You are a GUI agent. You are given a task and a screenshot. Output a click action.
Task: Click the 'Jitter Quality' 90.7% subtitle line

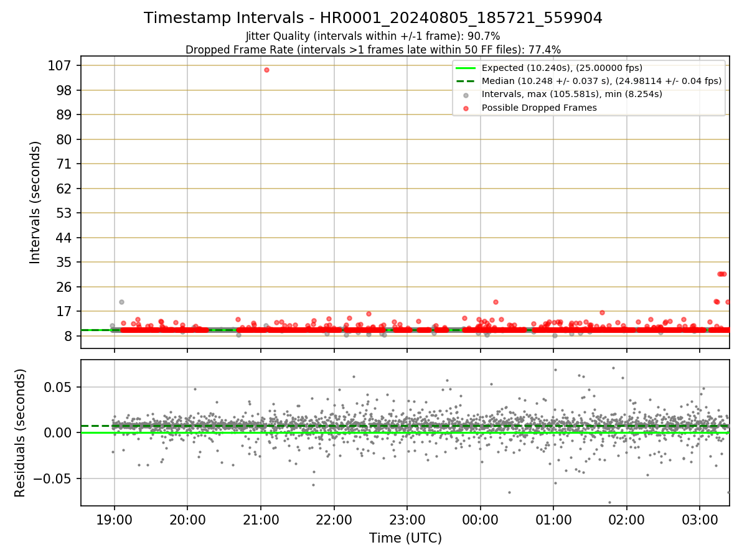click(373, 36)
